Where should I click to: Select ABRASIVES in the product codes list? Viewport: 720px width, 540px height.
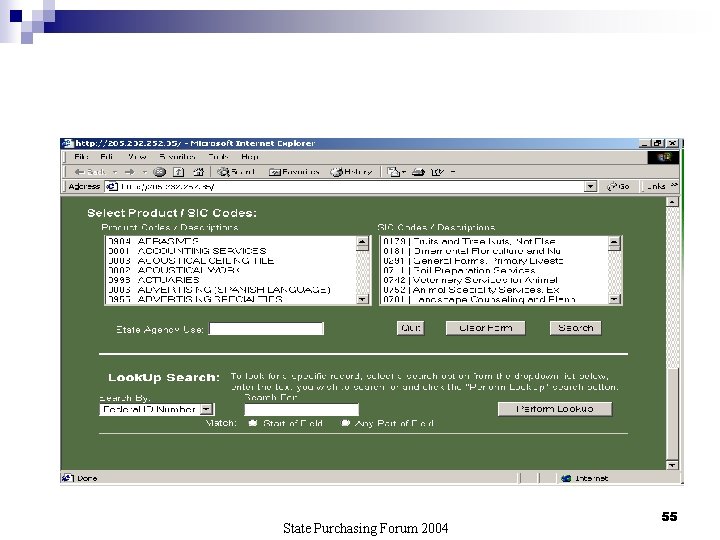click(231, 242)
